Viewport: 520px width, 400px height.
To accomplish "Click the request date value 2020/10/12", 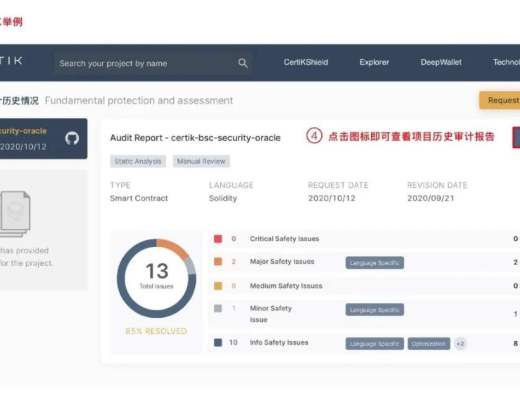I will [x=332, y=198].
